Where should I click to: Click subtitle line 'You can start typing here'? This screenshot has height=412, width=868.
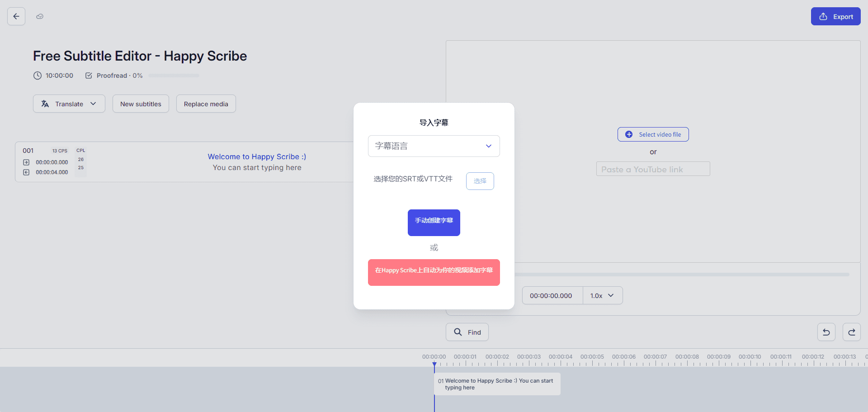[257, 167]
